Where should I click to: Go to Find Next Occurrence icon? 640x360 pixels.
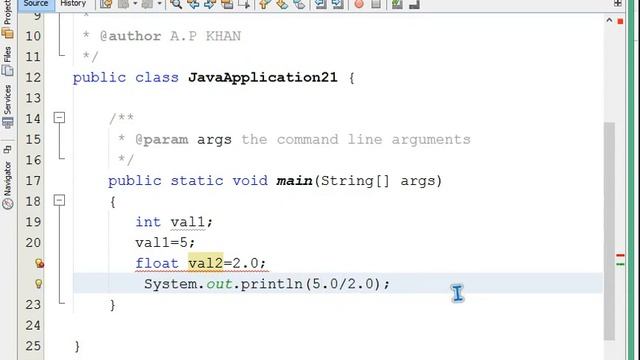click(x=210, y=4)
